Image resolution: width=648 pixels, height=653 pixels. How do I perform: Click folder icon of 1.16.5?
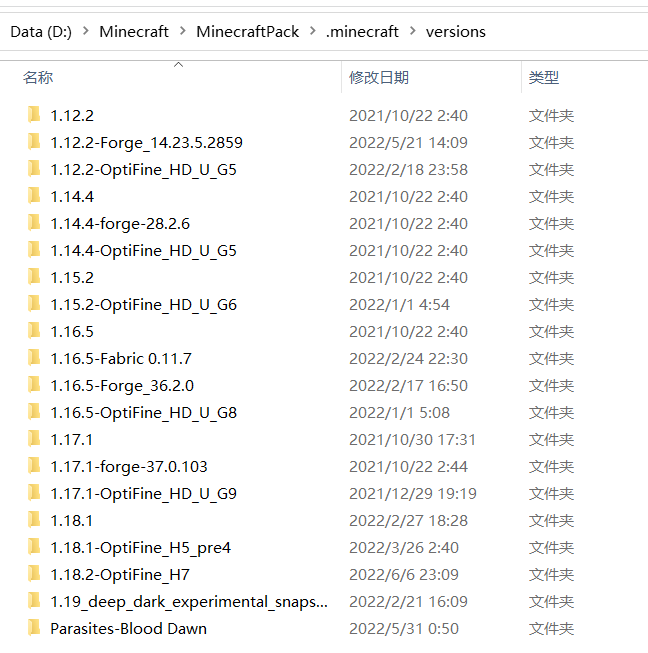tap(34, 331)
